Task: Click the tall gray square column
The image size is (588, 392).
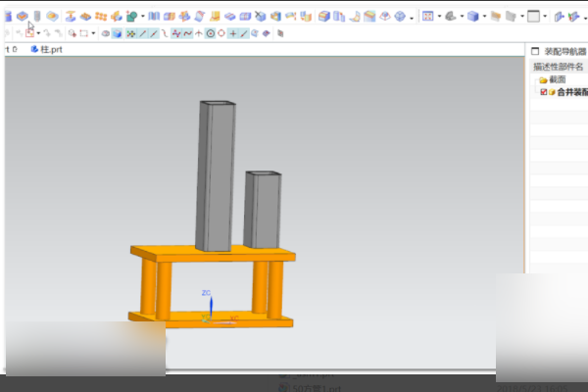Action: click(x=216, y=175)
